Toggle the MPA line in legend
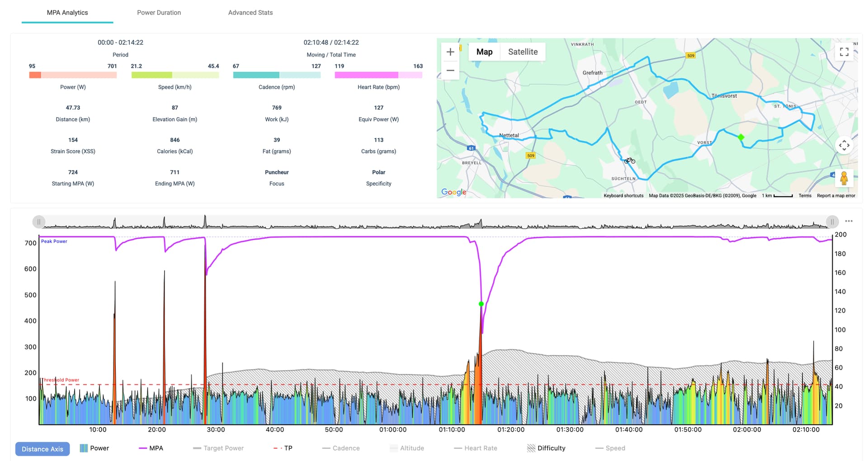The height and width of the screenshot is (461, 868). (x=151, y=448)
